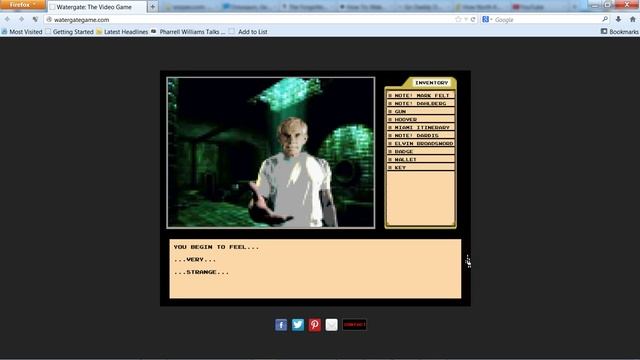This screenshot has width=640, height=360.
Task: Open the URL history dropdown arrow
Action: [466, 19]
